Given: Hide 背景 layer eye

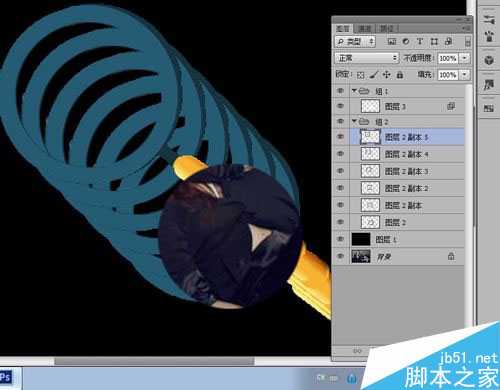Looking at the screenshot, I should point(340,256).
